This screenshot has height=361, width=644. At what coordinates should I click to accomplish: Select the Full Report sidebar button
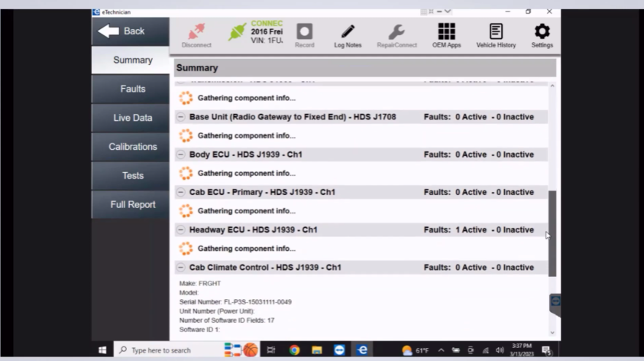tap(132, 205)
